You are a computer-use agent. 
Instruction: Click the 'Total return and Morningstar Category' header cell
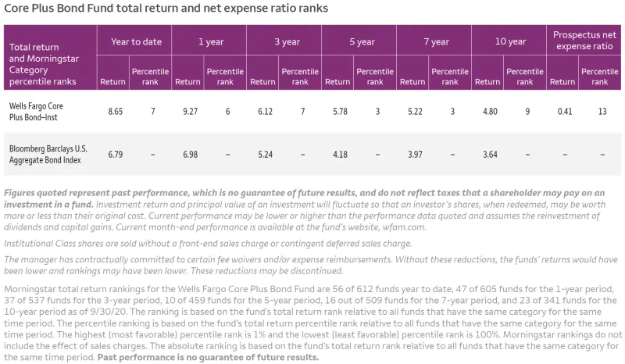tap(47, 58)
